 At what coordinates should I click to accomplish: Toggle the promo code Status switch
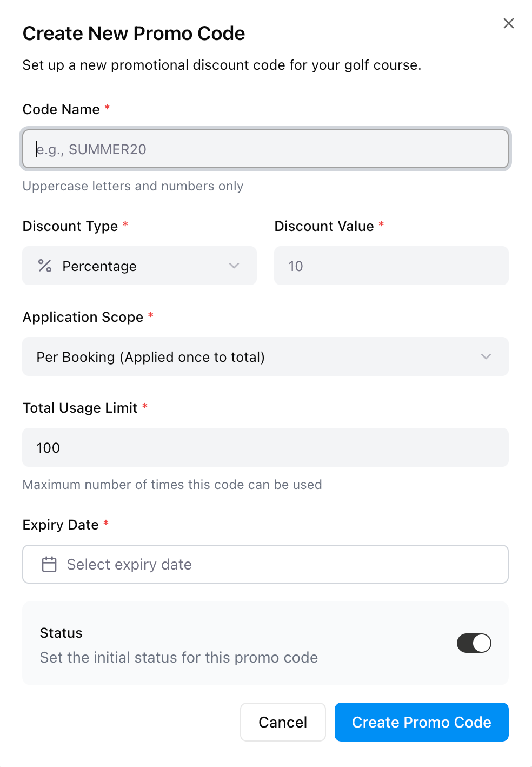coord(474,643)
